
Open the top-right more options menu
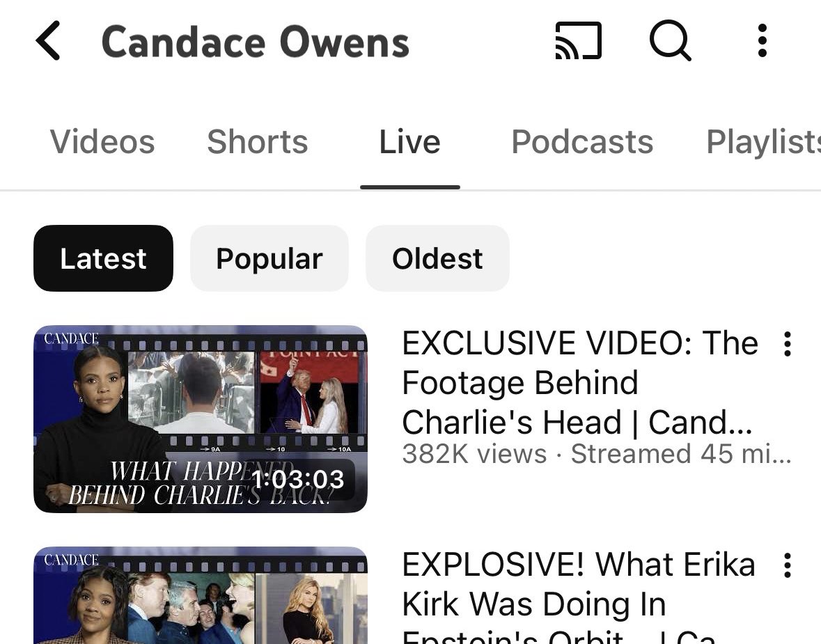coord(763,41)
